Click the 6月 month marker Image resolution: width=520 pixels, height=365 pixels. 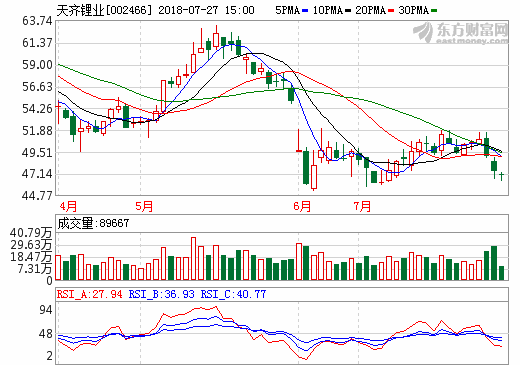[x=302, y=206]
